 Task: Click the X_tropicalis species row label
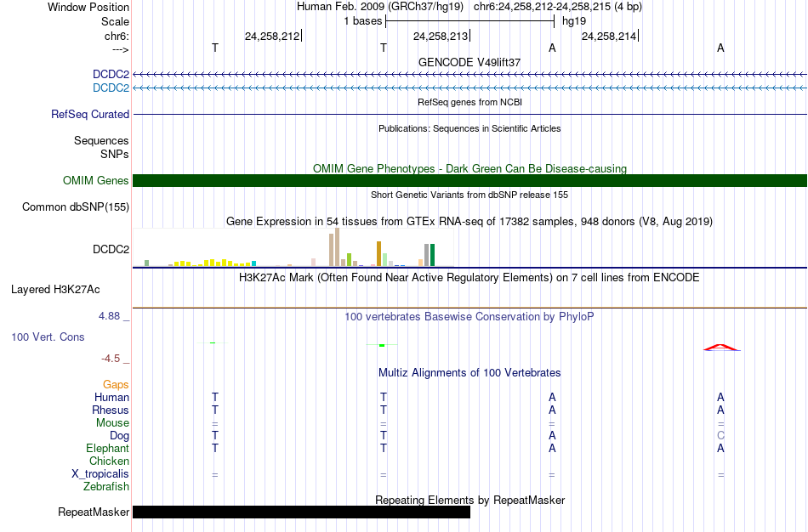(x=100, y=474)
